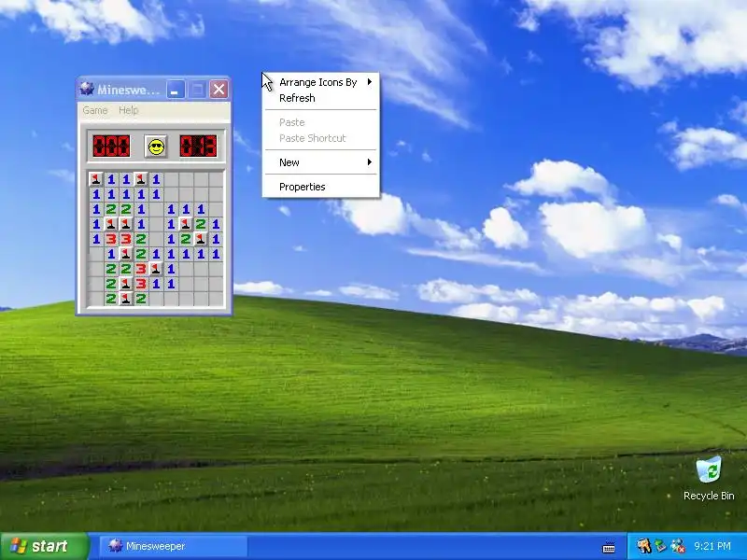Minimize the Minesweeper window
Viewport: 747px width, 560px height.
tap(176, 89)
